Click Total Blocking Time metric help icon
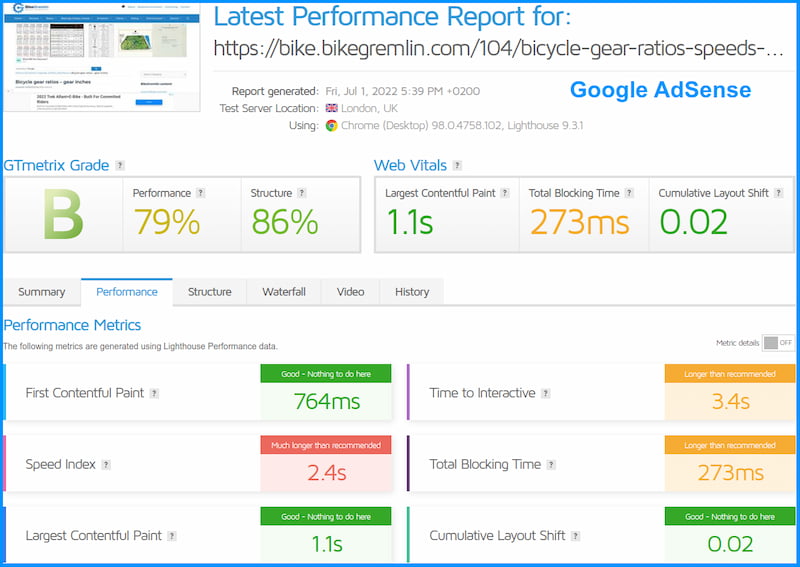This screenshot has width=800, height=567. click(551, 464)
